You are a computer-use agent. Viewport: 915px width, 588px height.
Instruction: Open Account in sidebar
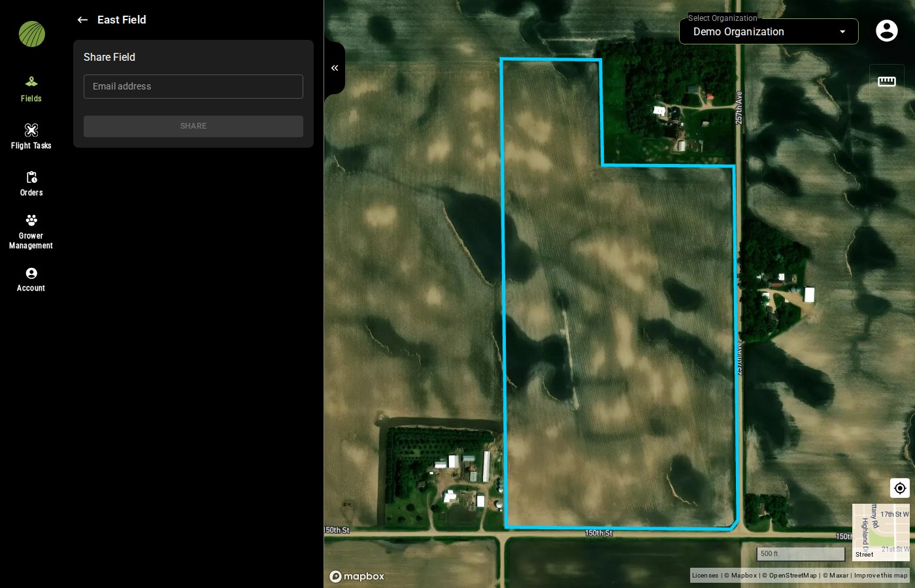(x=31, y=280)
